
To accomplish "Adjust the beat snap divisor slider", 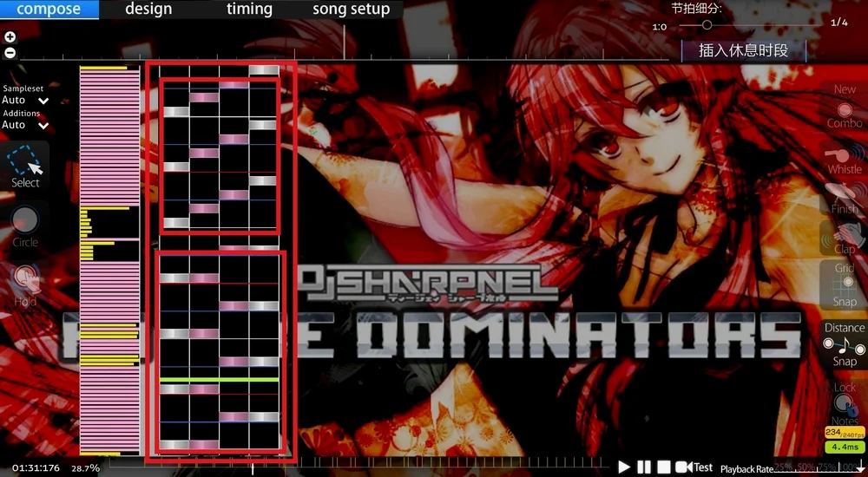I will pyautogui.click(x=750, y=25).
